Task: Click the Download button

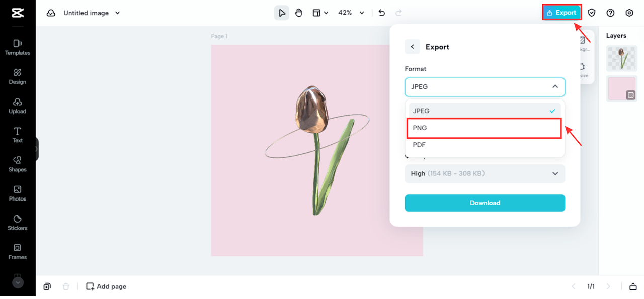Action: click(x=485, y=203)
